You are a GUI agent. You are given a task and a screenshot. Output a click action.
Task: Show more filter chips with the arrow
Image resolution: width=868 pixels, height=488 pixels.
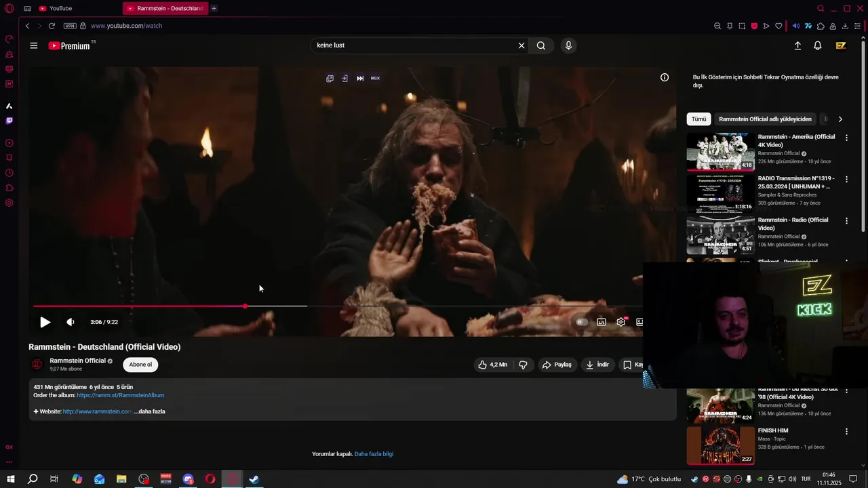point(840,119)
